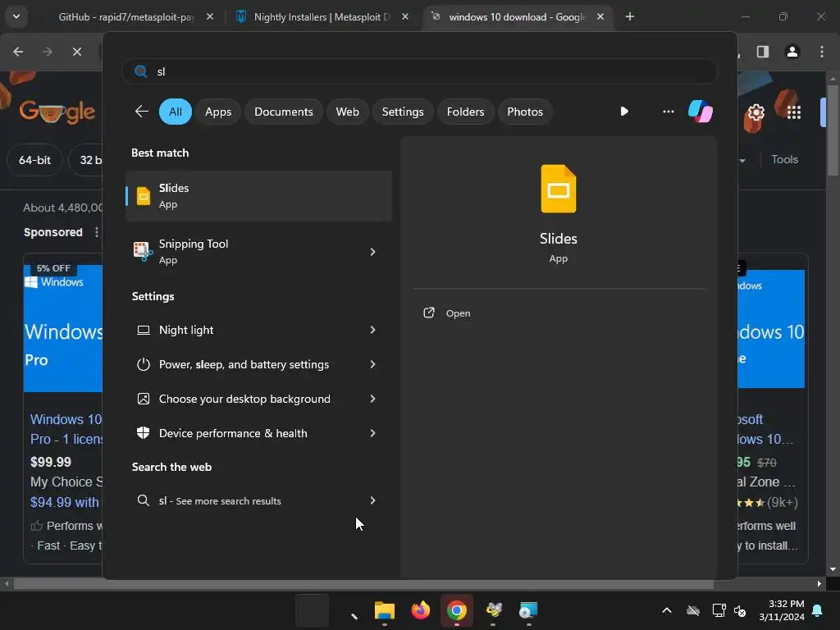Screen dimensions: 840x630
Task: Open the Slides best match result
Action: (258, 196)
